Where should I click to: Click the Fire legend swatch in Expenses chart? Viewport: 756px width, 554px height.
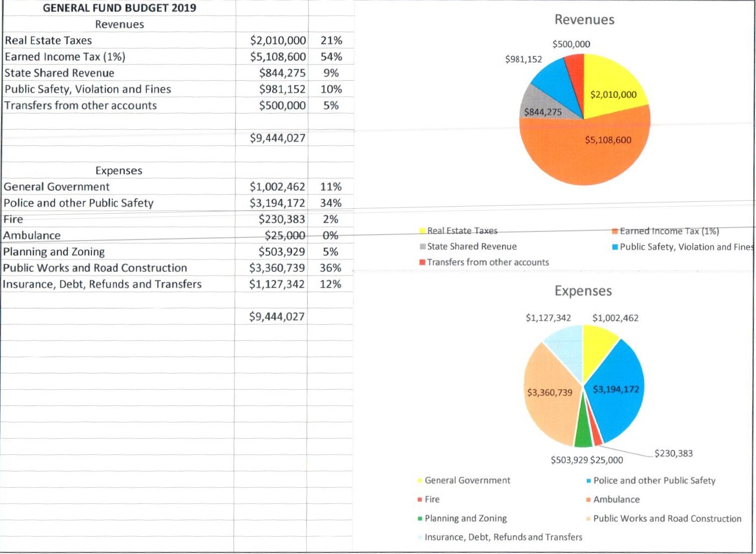tap(420, 500)
